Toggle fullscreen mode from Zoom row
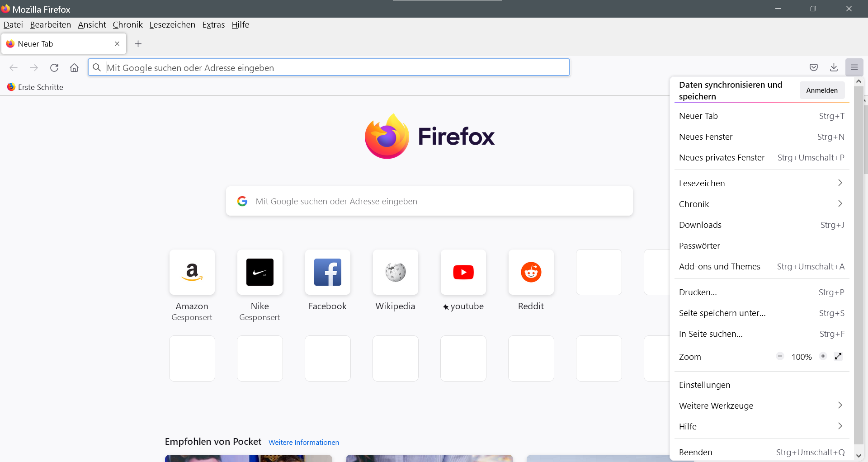This screenshot has height=462, width=868. pos(838,356)
